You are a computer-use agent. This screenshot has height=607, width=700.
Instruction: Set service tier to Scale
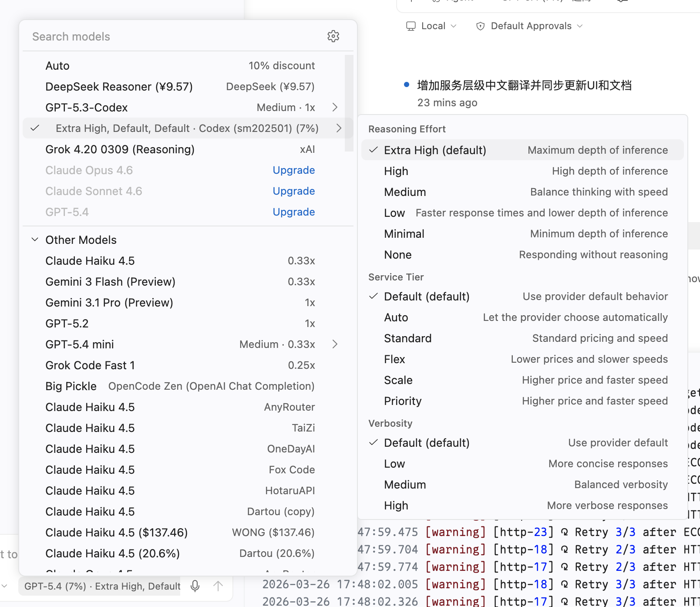click(x=522, y=380)
